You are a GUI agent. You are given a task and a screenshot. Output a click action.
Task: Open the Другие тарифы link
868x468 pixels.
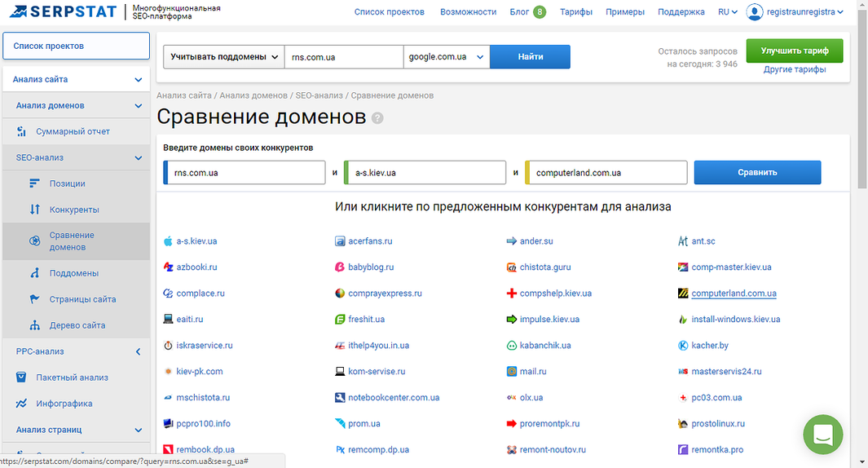tap(795, 69)
